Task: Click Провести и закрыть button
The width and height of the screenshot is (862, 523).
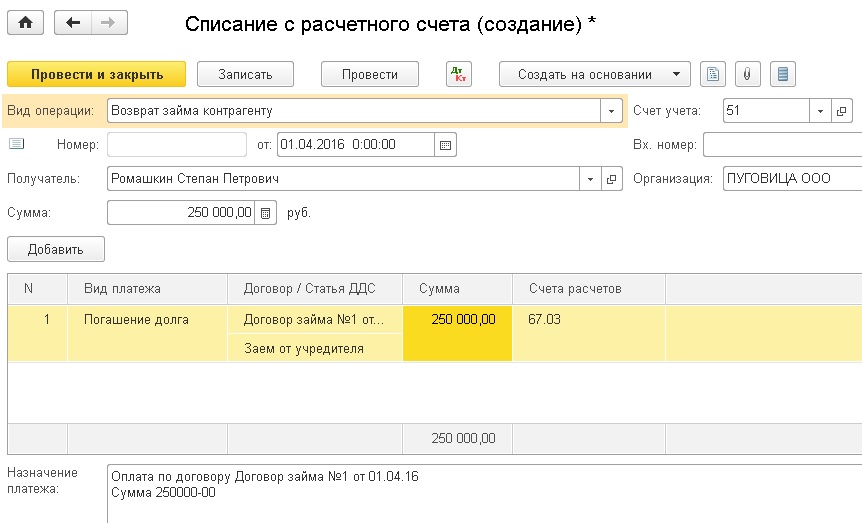Action: coord(97,74)
